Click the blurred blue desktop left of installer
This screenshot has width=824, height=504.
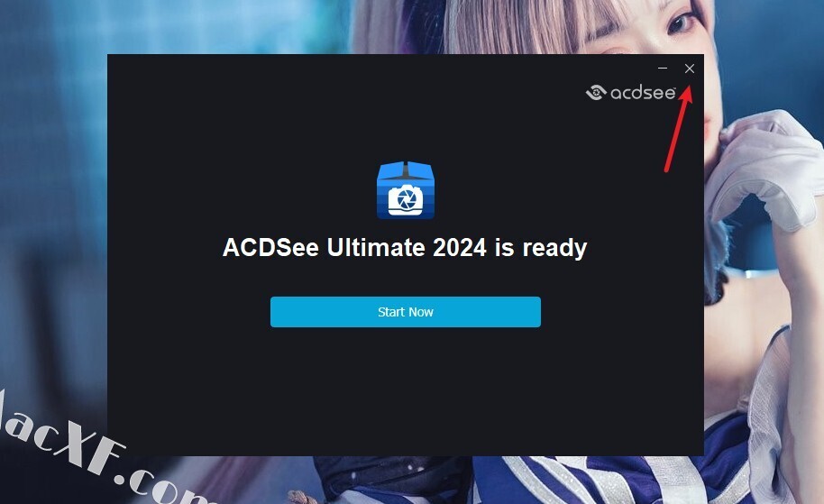click(52, 210)
